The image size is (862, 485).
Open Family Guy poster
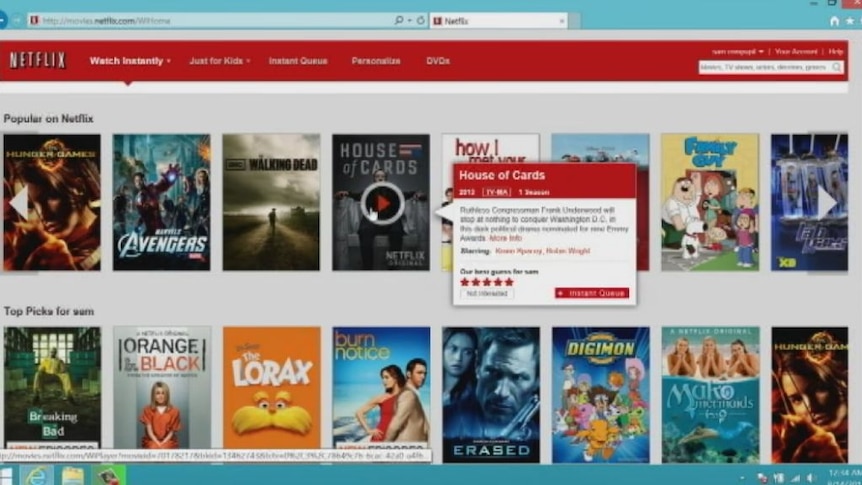710,202
